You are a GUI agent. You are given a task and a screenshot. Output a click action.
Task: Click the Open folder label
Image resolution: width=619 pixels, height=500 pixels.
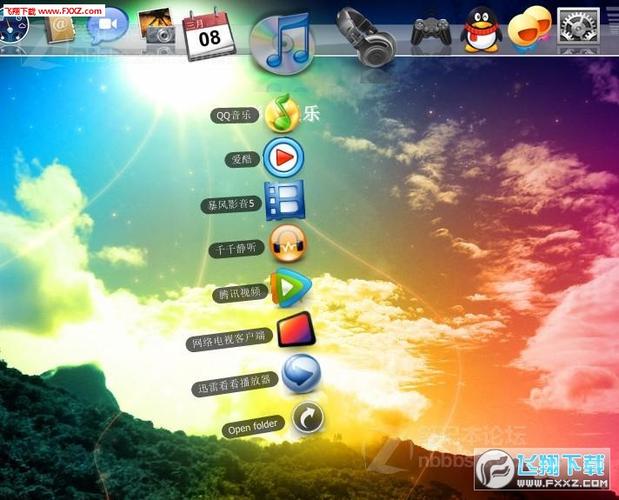[x=253, y=427]
